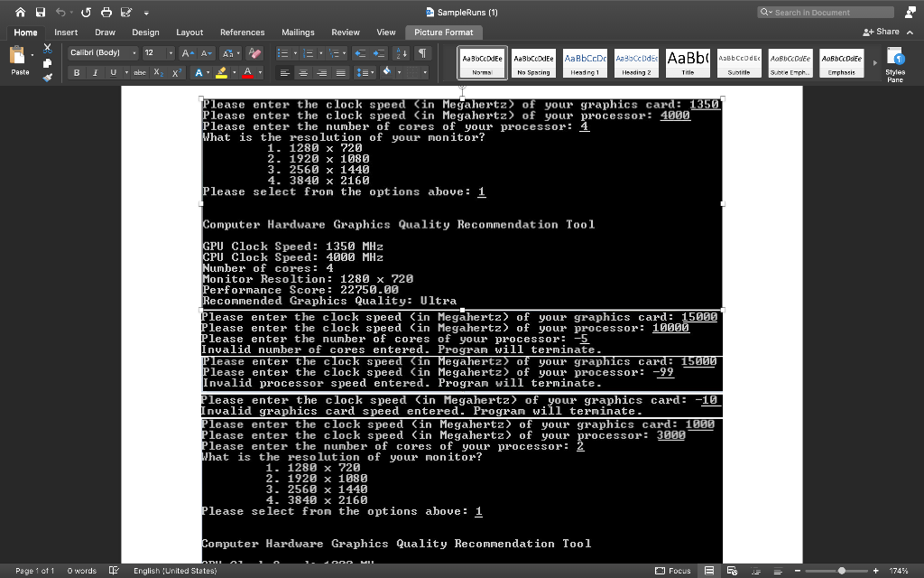This screenshot has height=578, width=924.
Task: Enable strikethrough formatting
Action: 139,72
